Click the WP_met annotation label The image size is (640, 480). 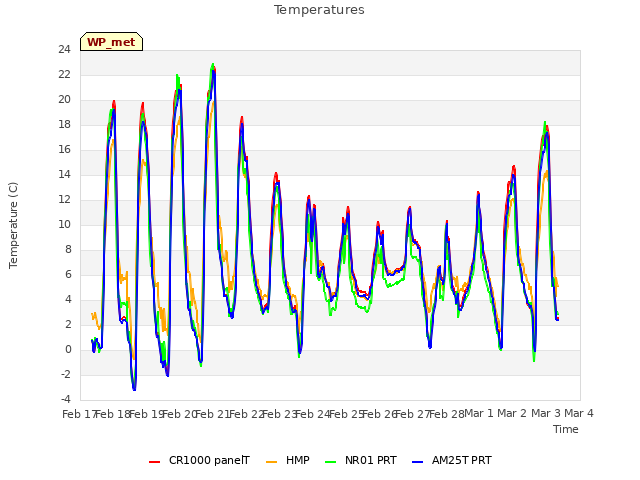111,42
